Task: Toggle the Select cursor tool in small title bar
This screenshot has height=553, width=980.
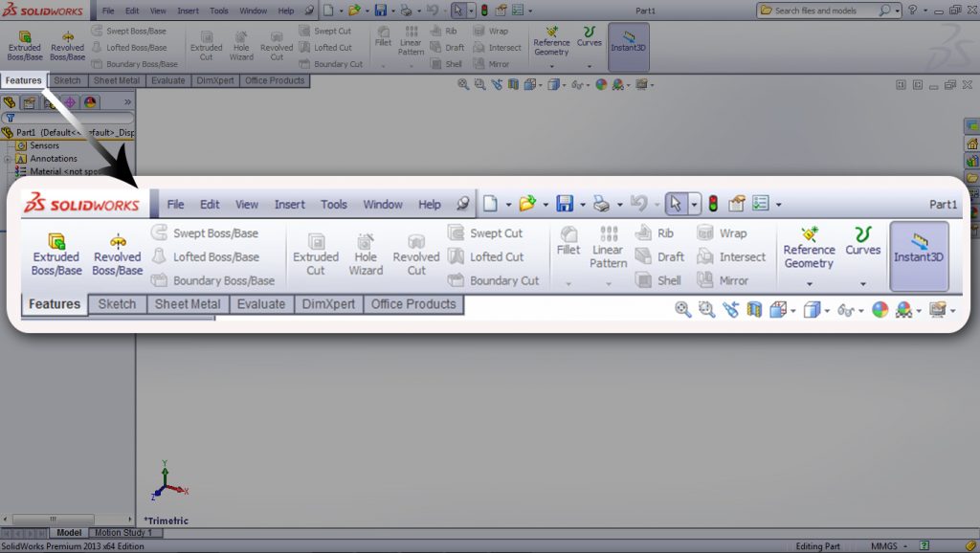Action: [x=458, y=11]
